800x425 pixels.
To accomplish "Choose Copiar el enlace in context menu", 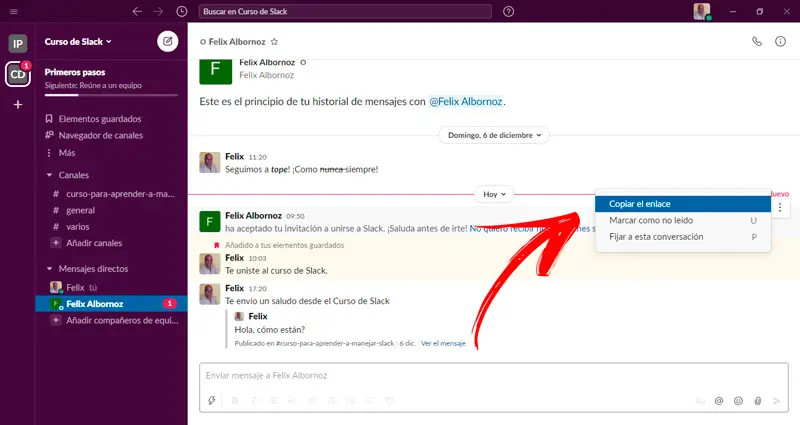I will pos(683,204).
